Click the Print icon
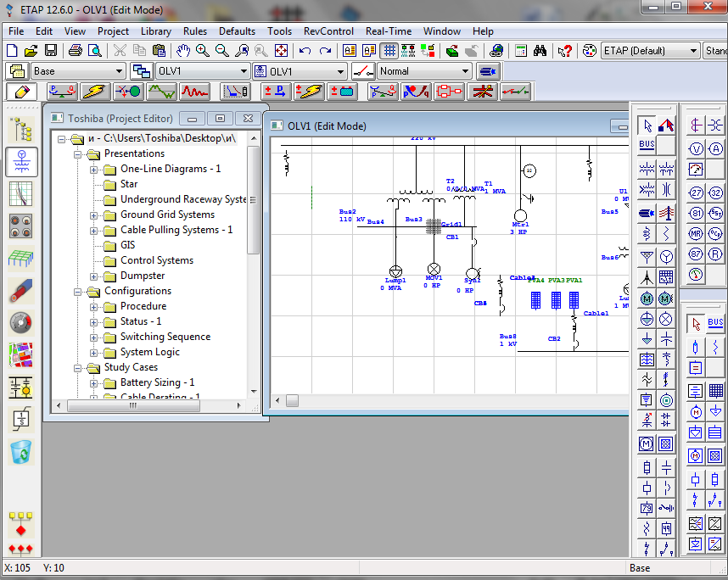The image size is (728, 580). [76, 51]
